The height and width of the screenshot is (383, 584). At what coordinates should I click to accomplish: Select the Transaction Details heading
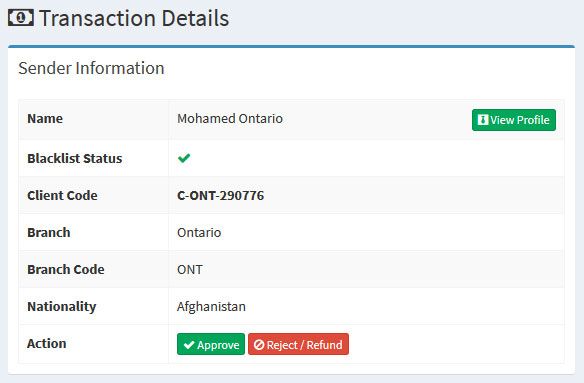coord(134,18)
